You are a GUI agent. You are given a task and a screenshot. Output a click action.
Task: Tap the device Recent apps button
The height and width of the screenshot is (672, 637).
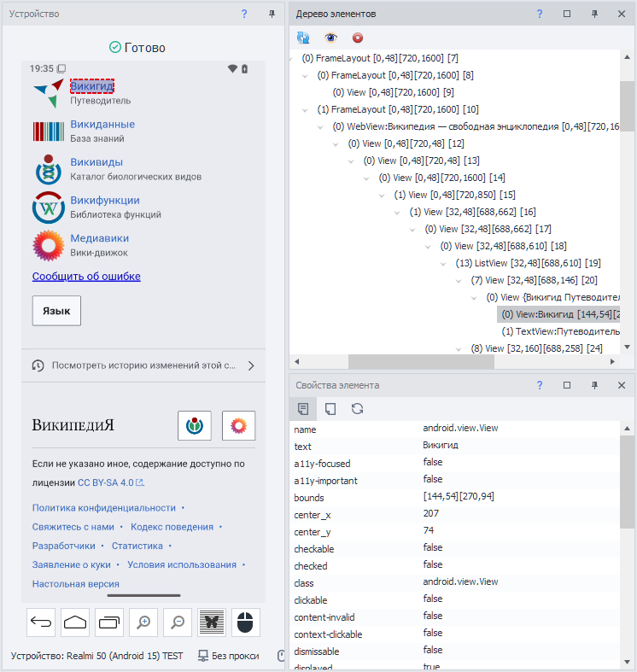click(x=109, y=622)
